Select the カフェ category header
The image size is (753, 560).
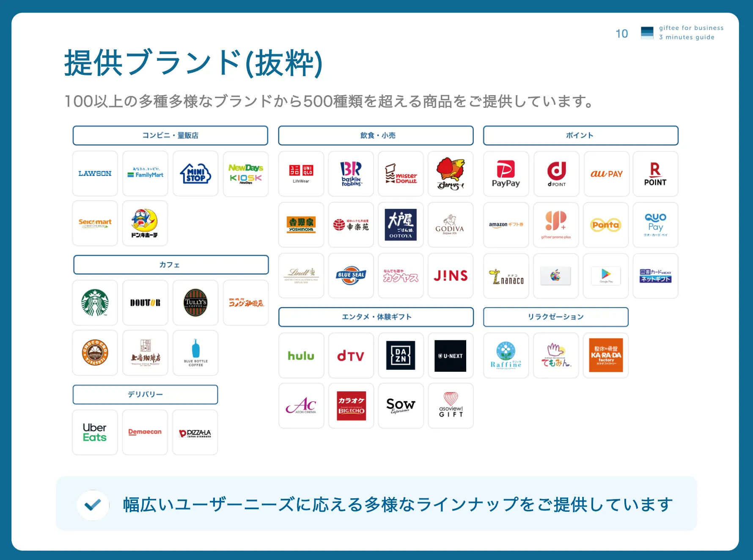170,265
